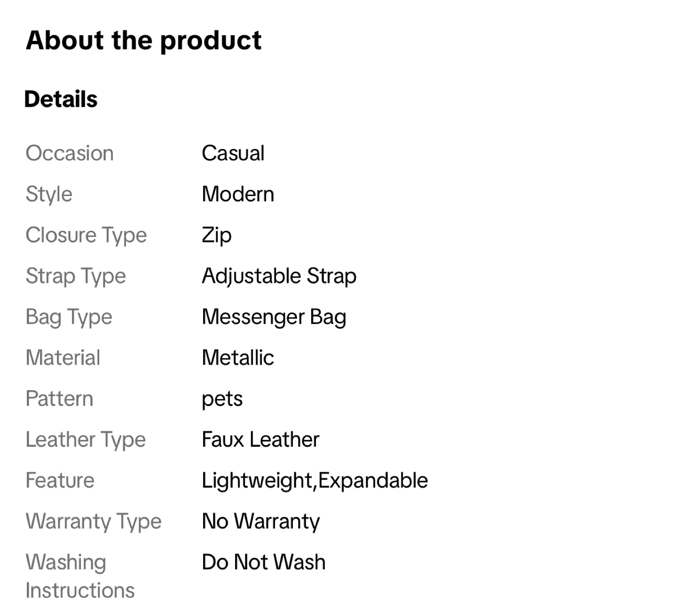Select the Closure Type label

click(x=86, y=235)
